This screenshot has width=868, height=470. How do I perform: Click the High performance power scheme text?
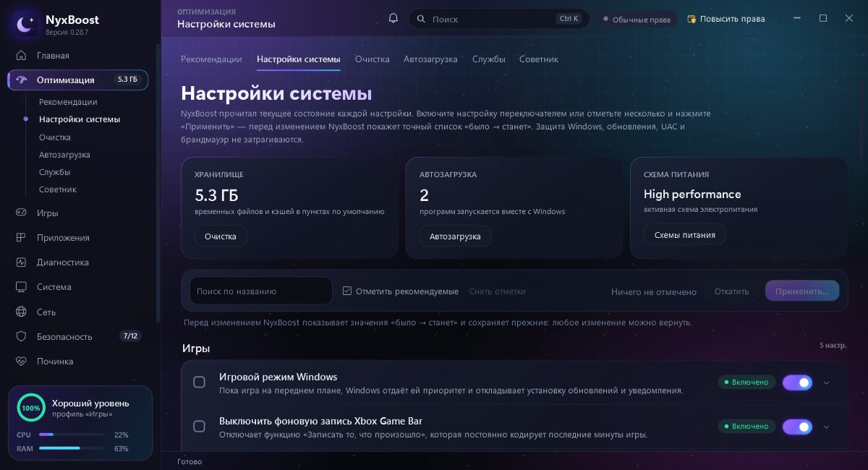692,194
